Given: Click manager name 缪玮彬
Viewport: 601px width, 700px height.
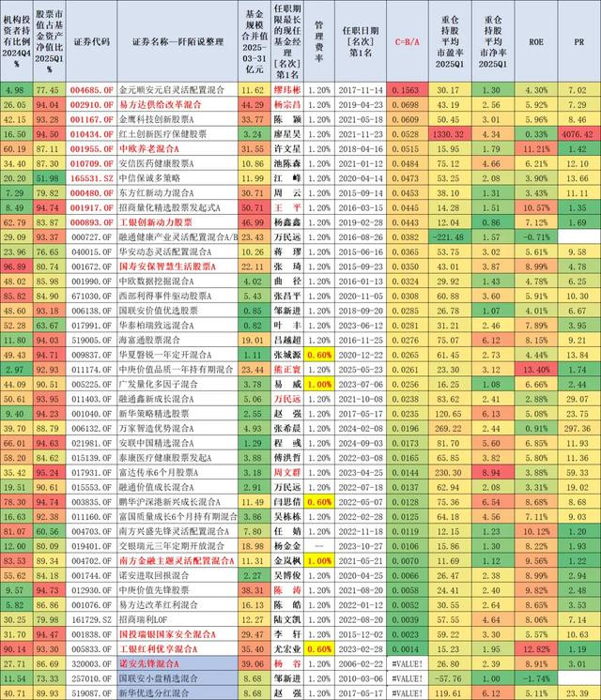Looking at the screenshot, I should 287,90.
